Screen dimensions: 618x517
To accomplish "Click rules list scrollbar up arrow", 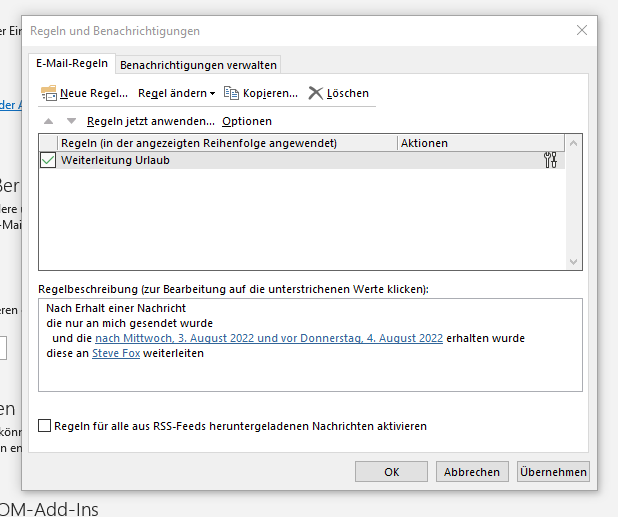I will tap(573, 143).
